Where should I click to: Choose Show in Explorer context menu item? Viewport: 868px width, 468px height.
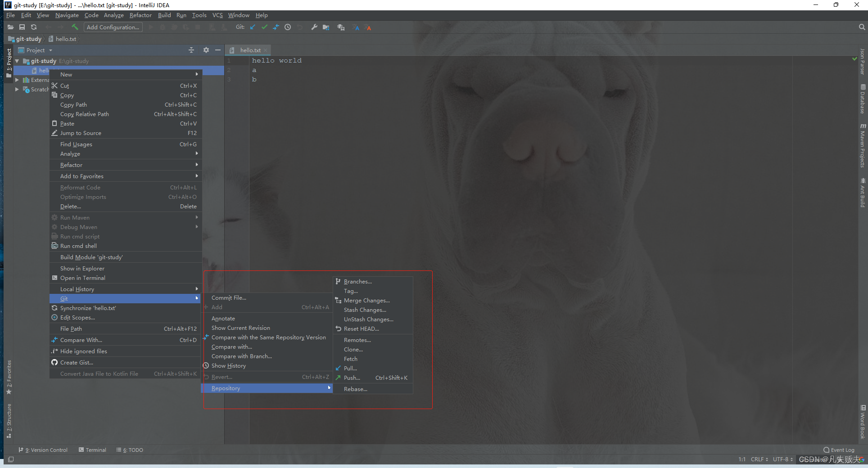click(125, 268)
